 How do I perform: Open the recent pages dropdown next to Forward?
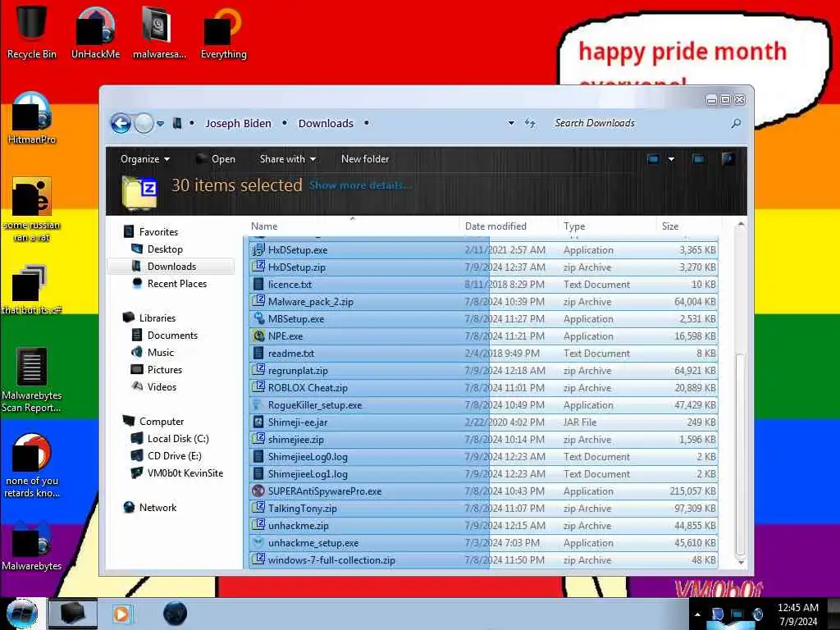tap(160, 124)
